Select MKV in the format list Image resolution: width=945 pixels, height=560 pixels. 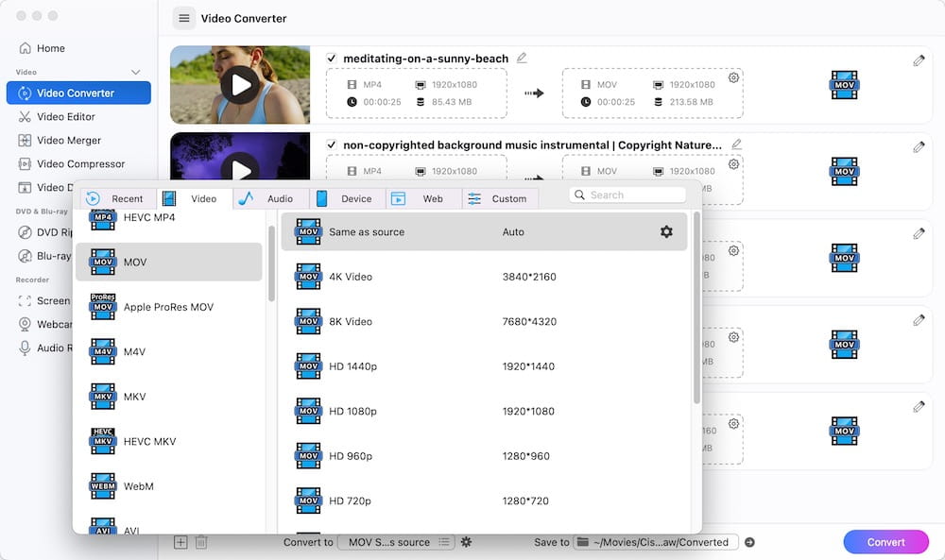(x=169, y=397)
